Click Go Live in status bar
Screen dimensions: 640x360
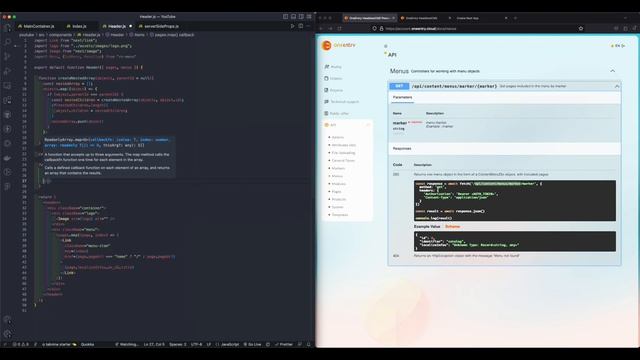[253, 344]
